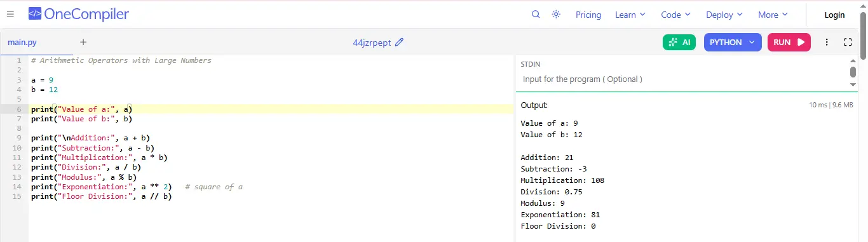Image resolution: width=868 pixels, height=242 pixels.
Task: Click the Login button
Action: pos(834,15)
